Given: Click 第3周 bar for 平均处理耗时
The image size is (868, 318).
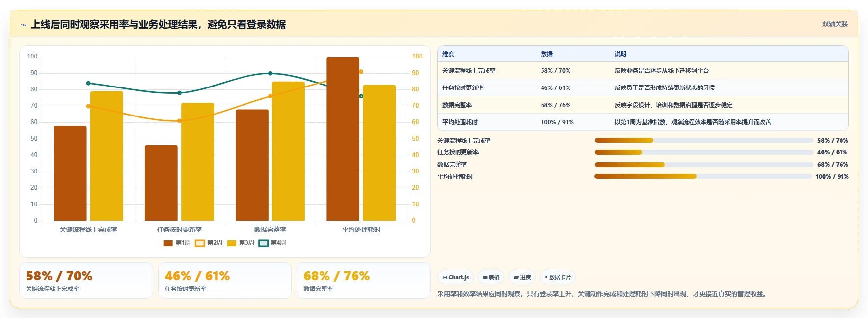Looking at the screenshot, I should 380,153.
